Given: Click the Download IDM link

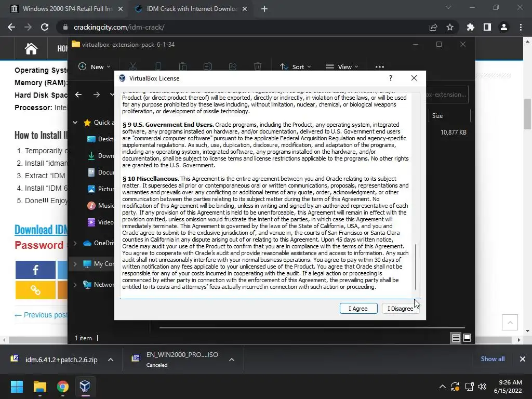Looking at the screenshot, I should pyautogui.click(x=41, y=230).
